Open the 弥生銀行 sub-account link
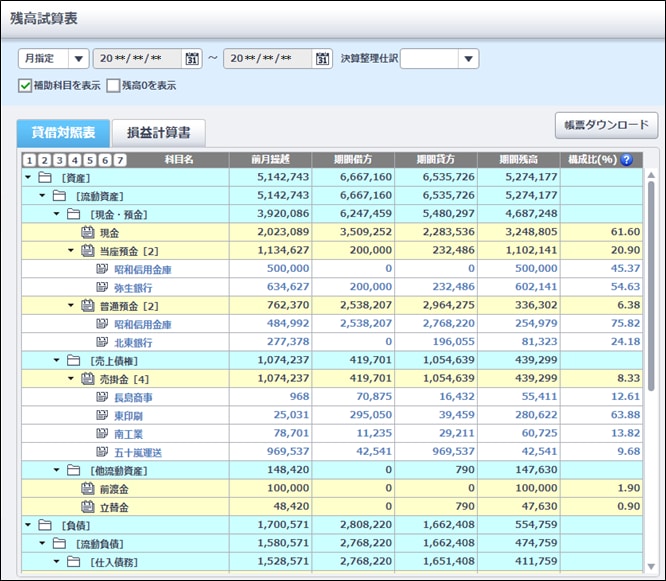The image size is (666, 581). click(134, 287)
